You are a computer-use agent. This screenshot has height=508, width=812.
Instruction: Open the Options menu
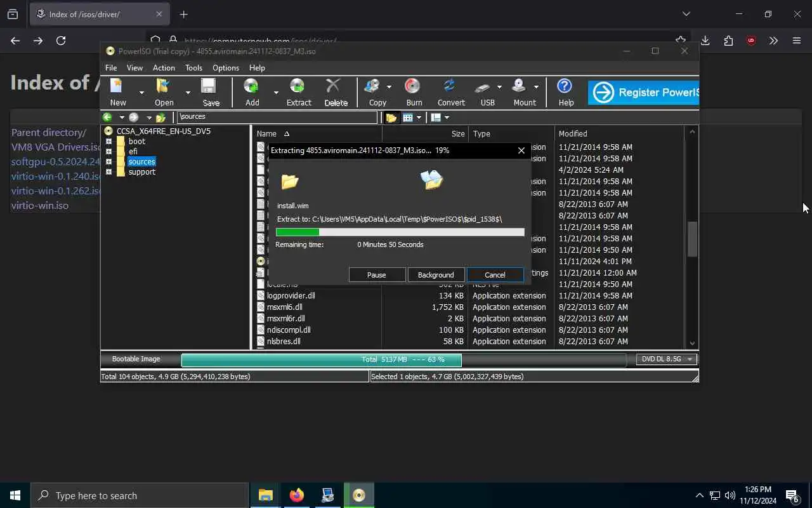pyautogui.click(x=226, y=68)
